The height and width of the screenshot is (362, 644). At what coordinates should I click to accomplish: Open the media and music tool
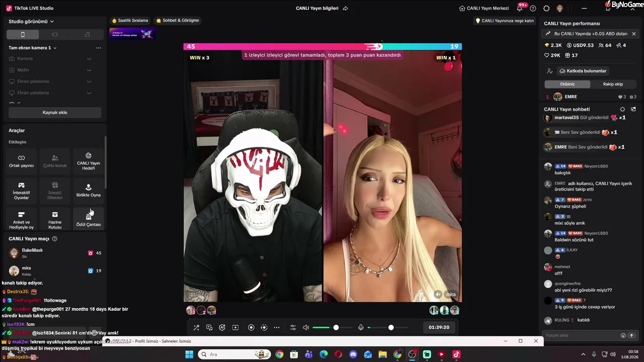click(x=209, y=327)
